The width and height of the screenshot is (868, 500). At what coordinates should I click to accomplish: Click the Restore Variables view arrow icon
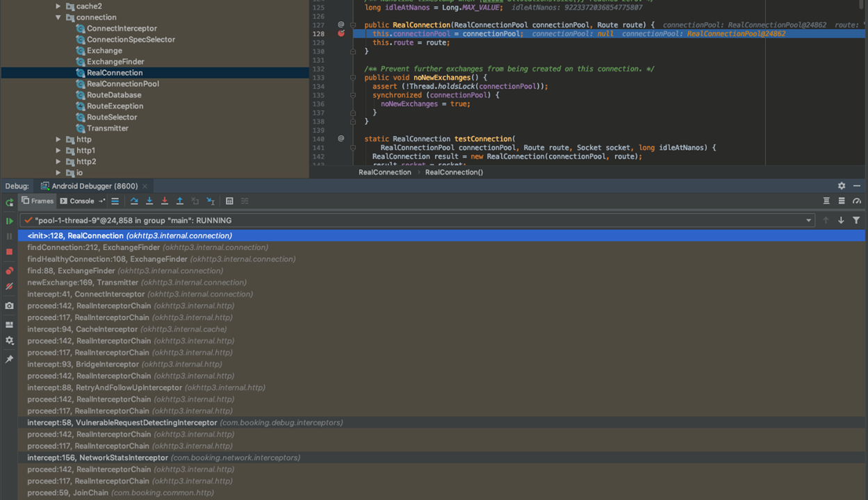[101, 201]
